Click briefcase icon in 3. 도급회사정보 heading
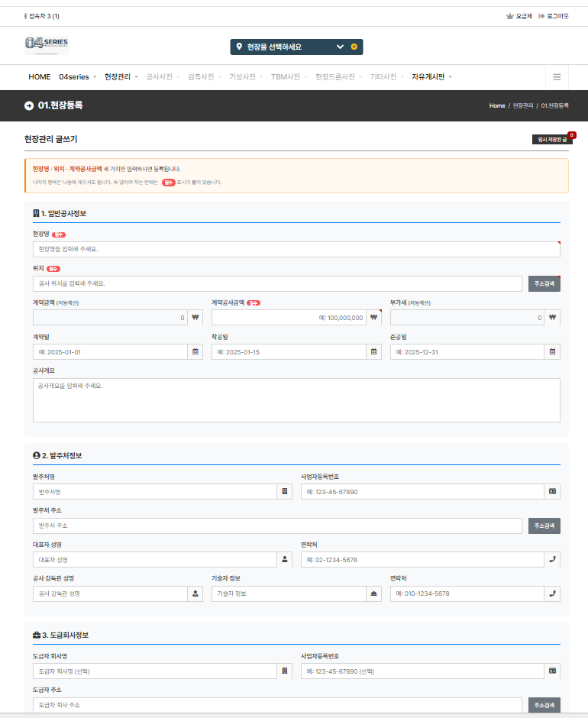588x718 pixels. 37,635
